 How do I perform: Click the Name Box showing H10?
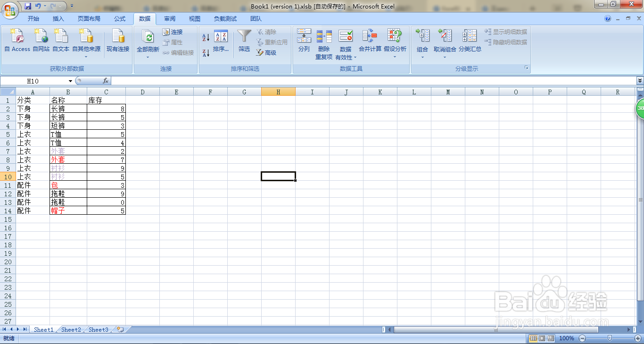click(x=34, y=81)
